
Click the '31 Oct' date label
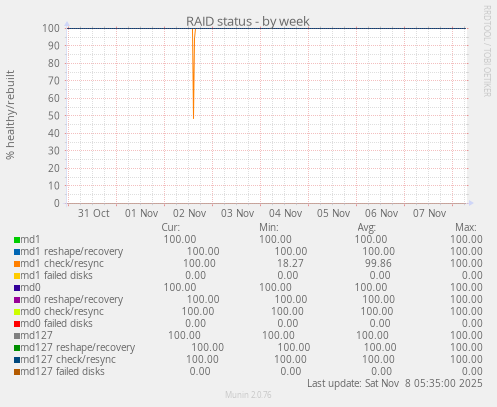pyautogui.click(x=94, y=213)
